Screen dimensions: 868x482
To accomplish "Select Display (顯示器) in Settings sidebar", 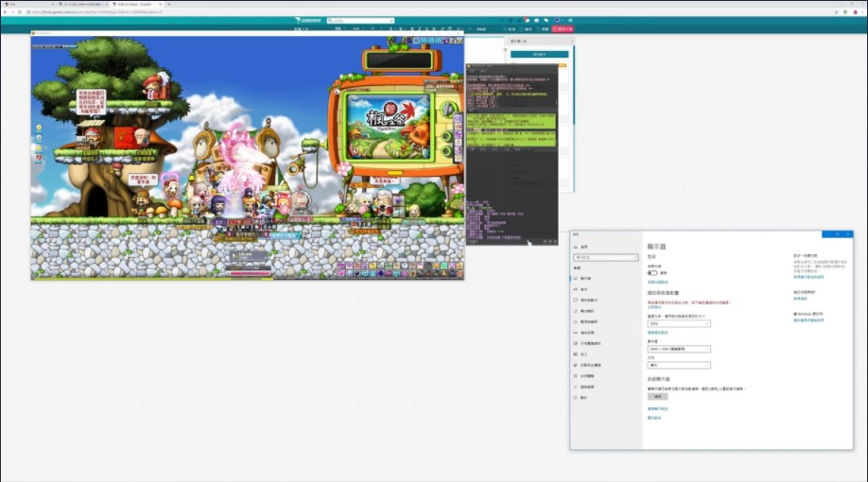I will point(583,279).
